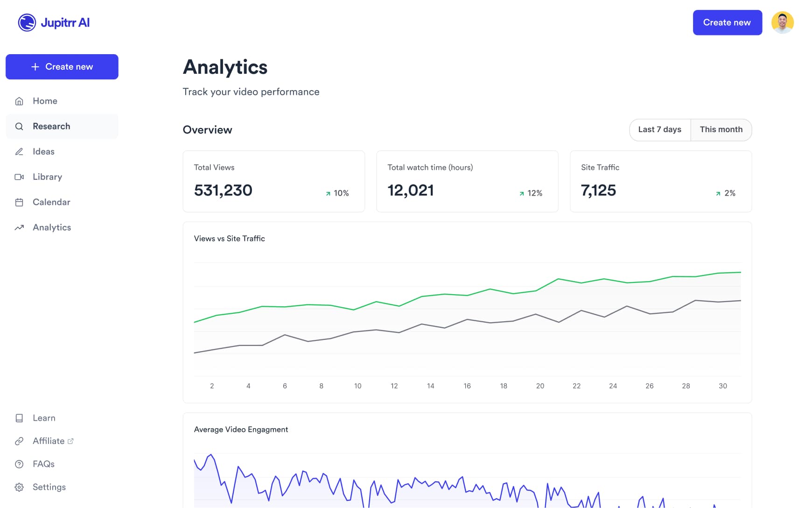Select the This month time range
Image resolution: width=812 pixels, height=508 pixels.
coord(721,130)
